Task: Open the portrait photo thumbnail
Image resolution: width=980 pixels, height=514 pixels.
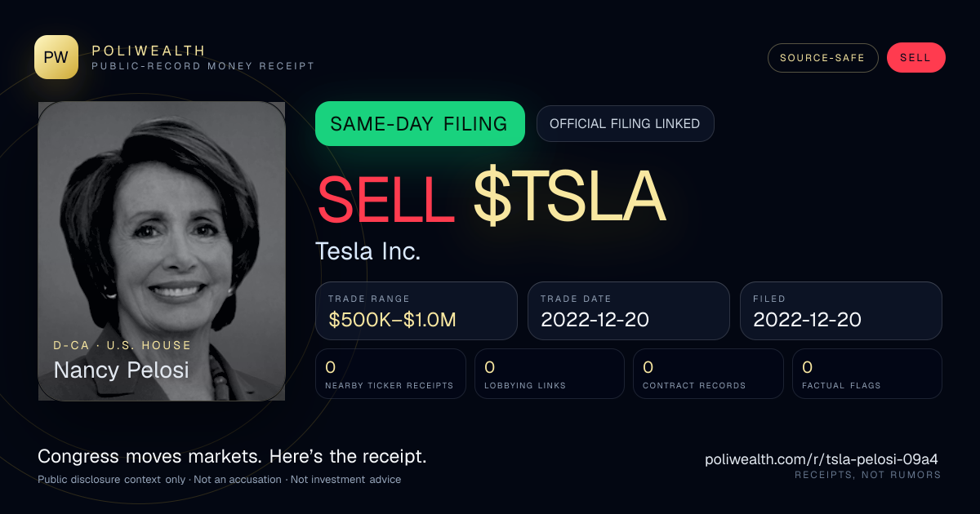Action: pyautogui.click(x=162, y=251)
